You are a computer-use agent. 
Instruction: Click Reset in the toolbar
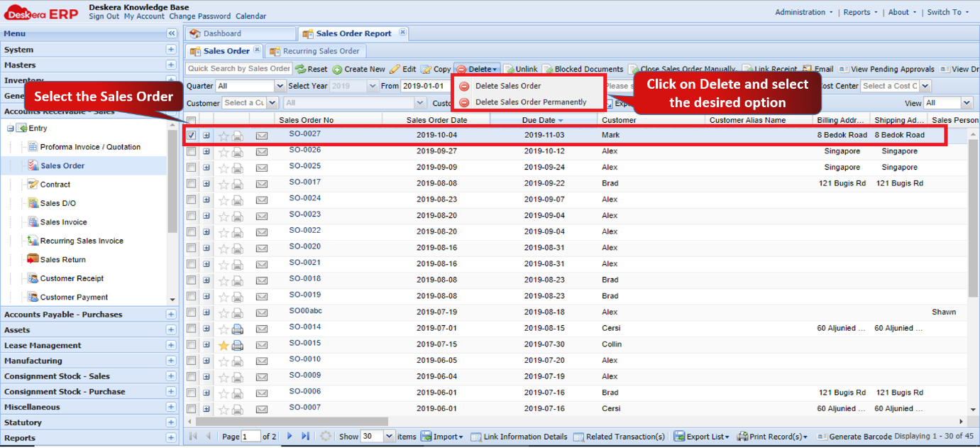tap(312, 69)
